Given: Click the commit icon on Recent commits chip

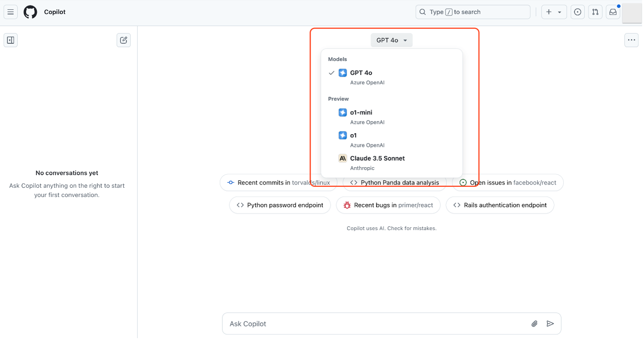Looking at the screenshot, I should point(230,183).
